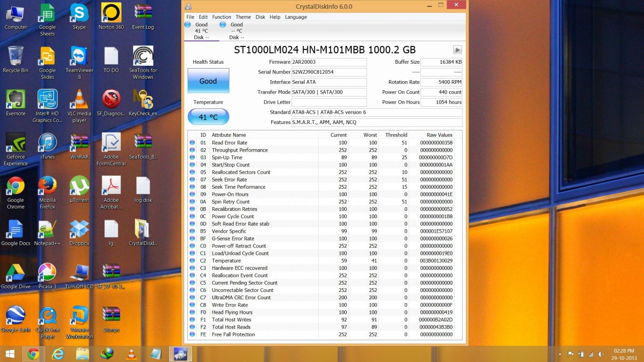Click the volume icon in system tray
Viewport: 644px width, 362px height.
[x=601, y=354]
